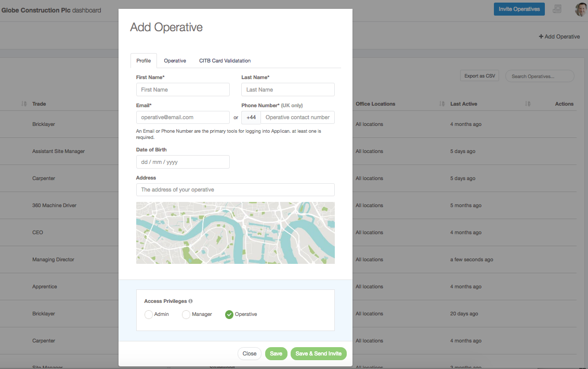588x369 pixels.
Task: Switch to the Operative tab
Action: pyautogui.click(x=175, y=61)
